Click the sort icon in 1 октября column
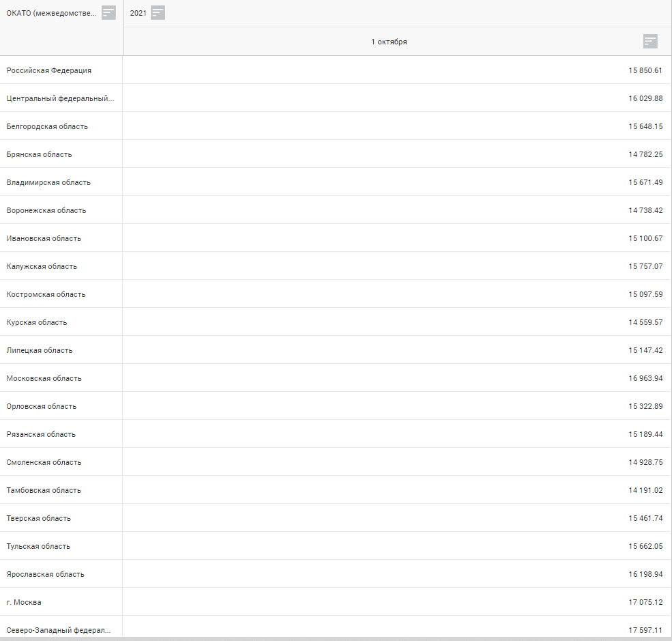 click(x=650, y=42)
